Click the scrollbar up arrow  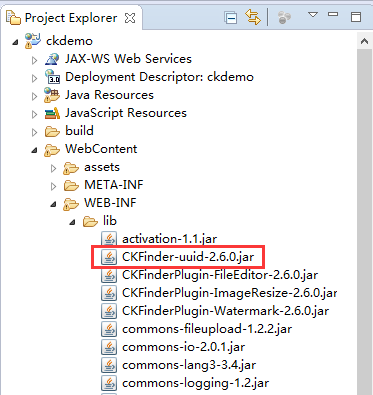point(365,41)
